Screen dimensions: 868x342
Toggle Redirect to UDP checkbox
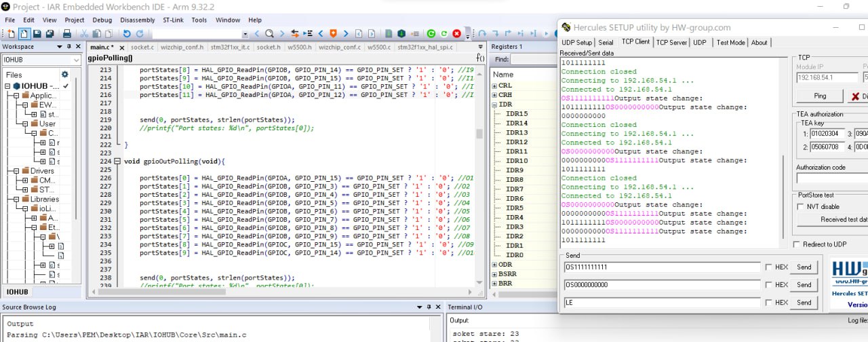click(797, 244)
